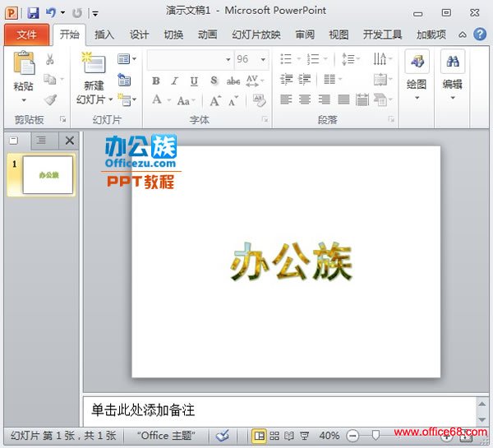Open the font name dropdown
The height and width of the screenshot is (448, 493).
(x=228, y=59)
